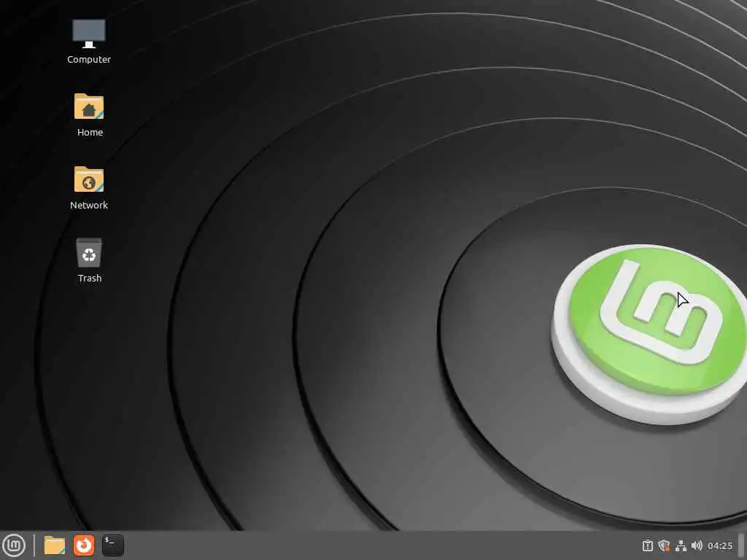Open the Linux Mint menu button
747x560 pixels.
(14, 545)
